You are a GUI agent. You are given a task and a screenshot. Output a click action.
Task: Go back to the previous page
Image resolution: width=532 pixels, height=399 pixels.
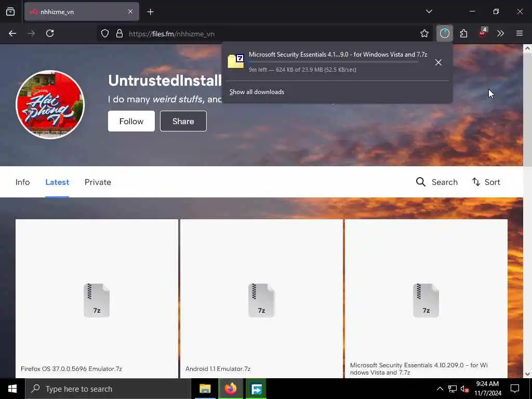point(12,33)
